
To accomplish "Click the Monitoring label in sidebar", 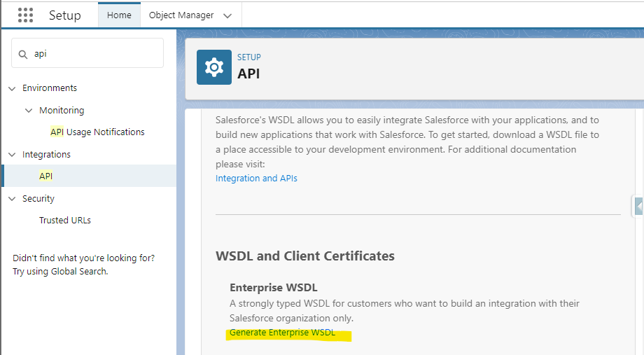I will pos(62,110).
